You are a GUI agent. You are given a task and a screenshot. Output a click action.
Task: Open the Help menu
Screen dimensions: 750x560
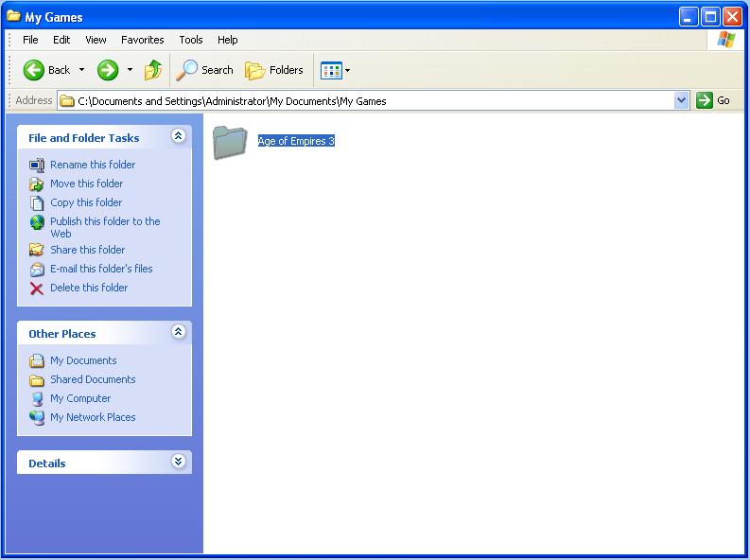(x=228, y=40)
